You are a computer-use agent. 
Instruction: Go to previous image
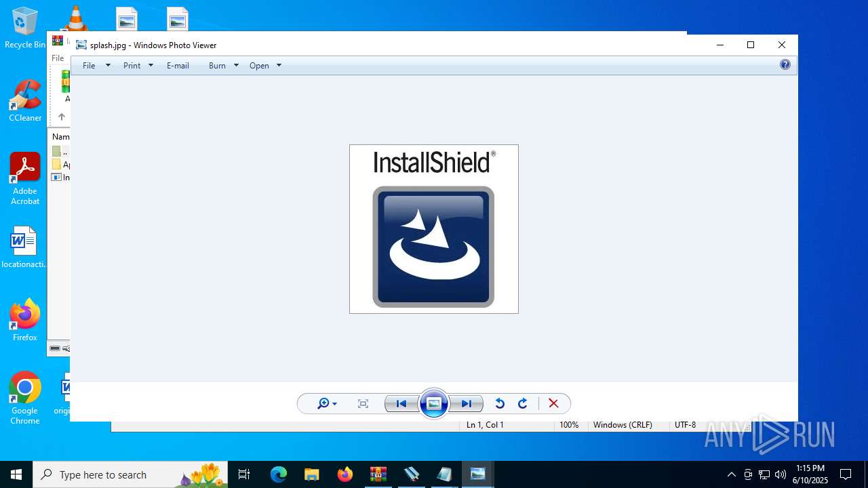point(401,404)
